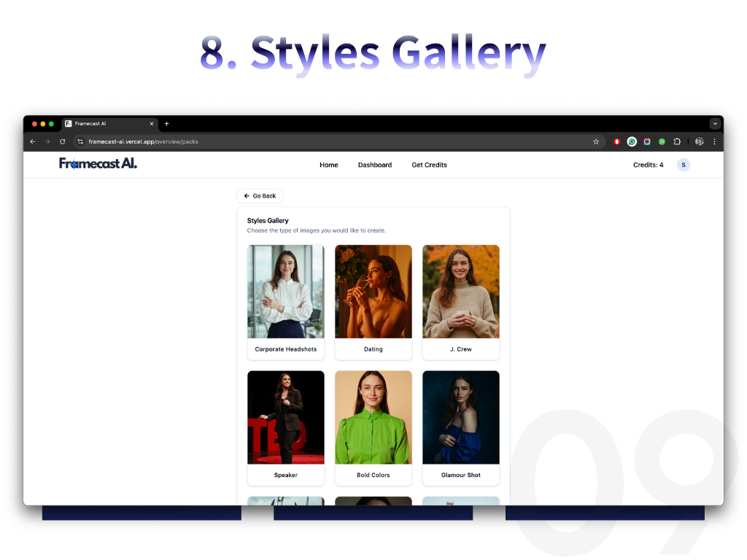Screen dimensions: 747x560
Task: Open the green circle extension icon
Action: coord(662,141)
